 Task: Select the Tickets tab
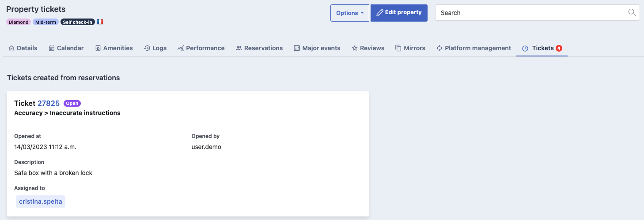coord(542,48)
